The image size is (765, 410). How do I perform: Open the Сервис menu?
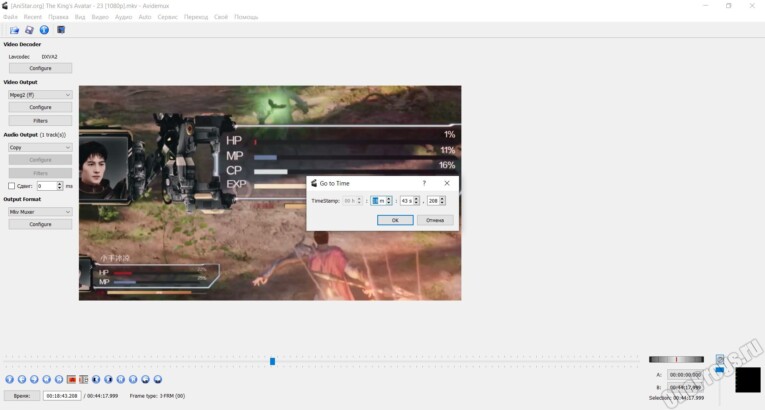[x=167, y=17]
